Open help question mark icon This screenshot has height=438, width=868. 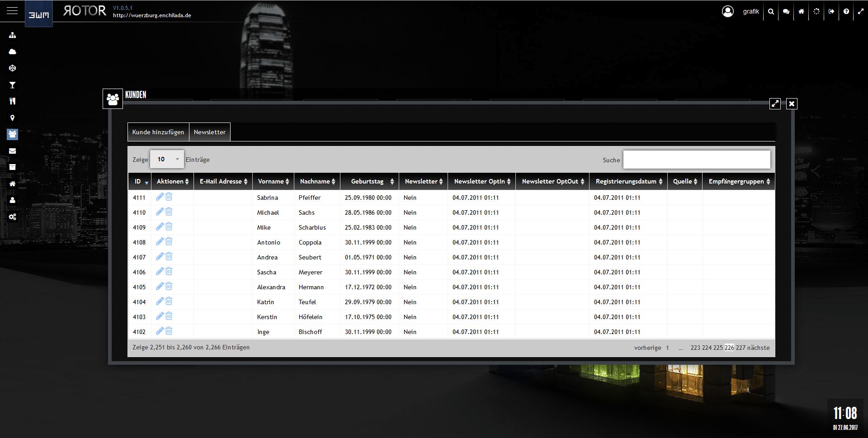pos(846,12)
